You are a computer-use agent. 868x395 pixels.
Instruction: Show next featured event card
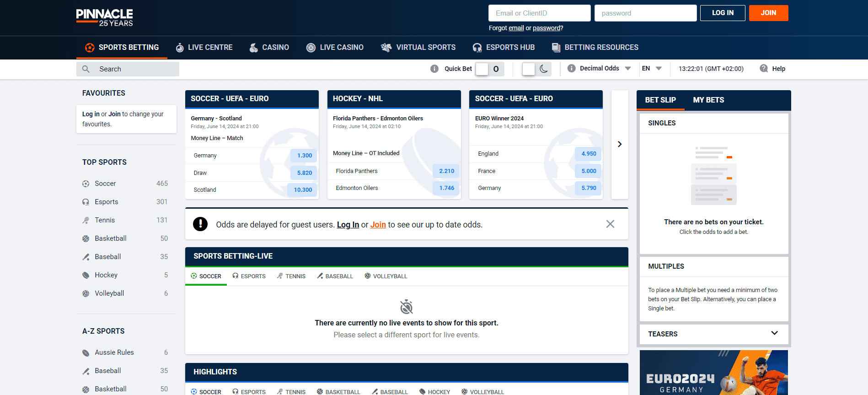point(620,144)
